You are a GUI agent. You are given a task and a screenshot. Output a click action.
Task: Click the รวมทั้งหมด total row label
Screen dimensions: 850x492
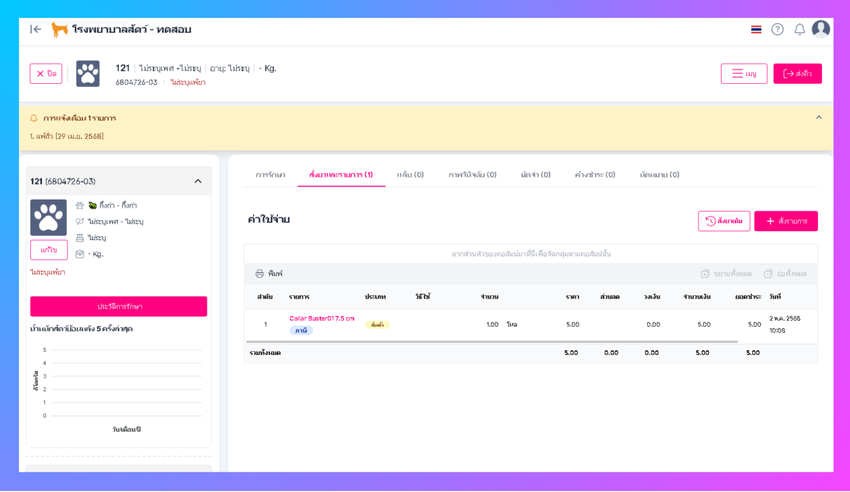pyautogui.click(x=265, y=353)
